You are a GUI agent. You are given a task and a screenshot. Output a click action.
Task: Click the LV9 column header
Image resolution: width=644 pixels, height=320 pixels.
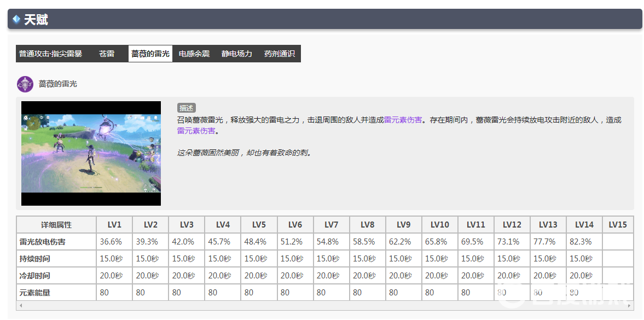403,225
